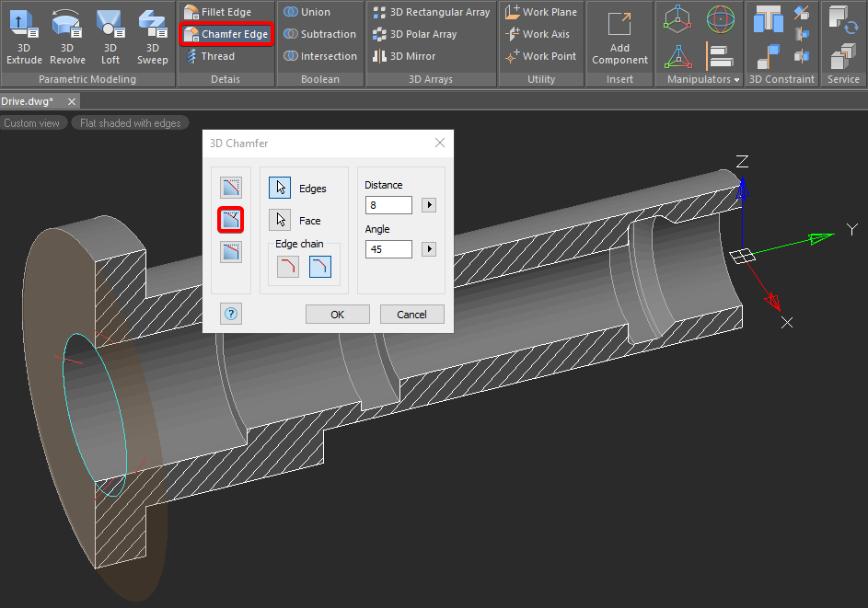
Task: Click inside the Distance input field
Action: coord(388,205)
